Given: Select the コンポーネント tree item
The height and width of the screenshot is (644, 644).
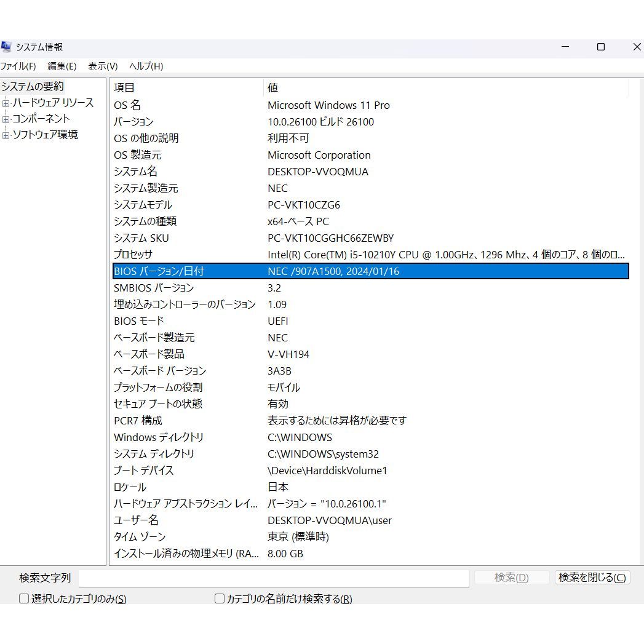Looking at the screenshot, I should 41,119.
